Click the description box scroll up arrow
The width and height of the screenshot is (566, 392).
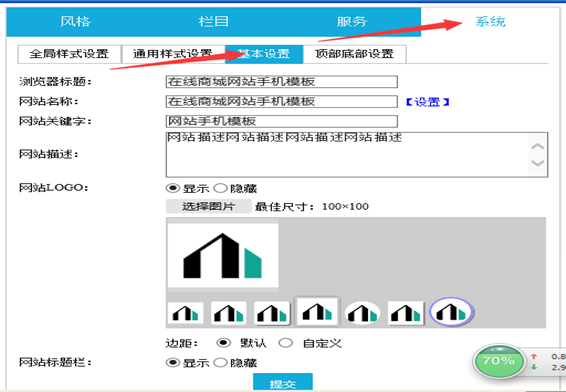point(537,147)
